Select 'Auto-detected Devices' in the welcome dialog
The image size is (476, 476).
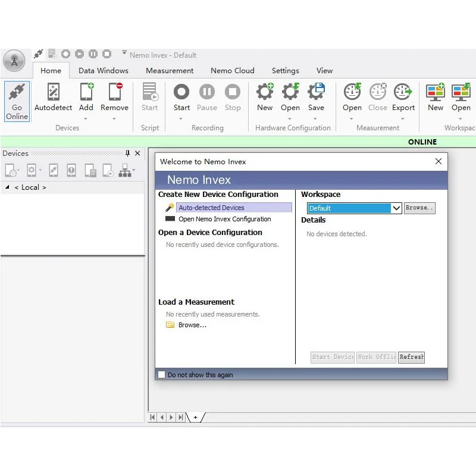tap(234, 208)
